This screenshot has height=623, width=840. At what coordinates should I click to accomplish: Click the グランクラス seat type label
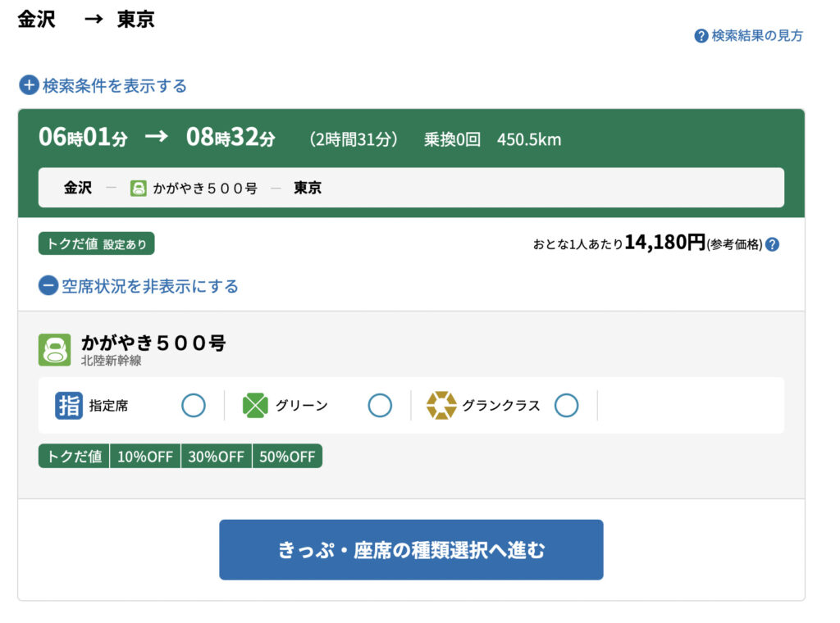coord(501,406)
